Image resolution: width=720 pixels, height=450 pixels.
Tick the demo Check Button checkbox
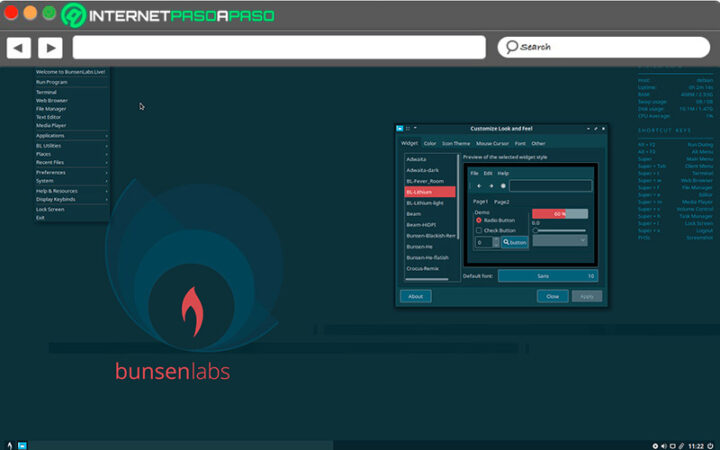(479, 230)
